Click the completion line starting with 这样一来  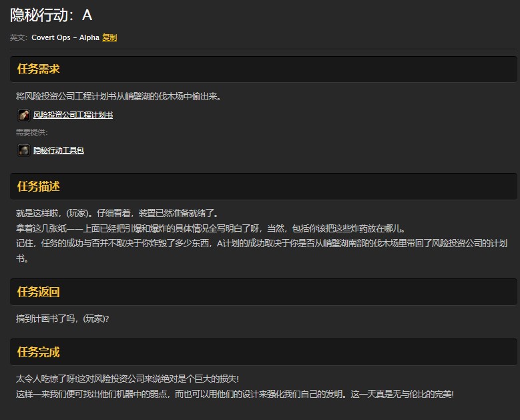[x=234, y=394]
